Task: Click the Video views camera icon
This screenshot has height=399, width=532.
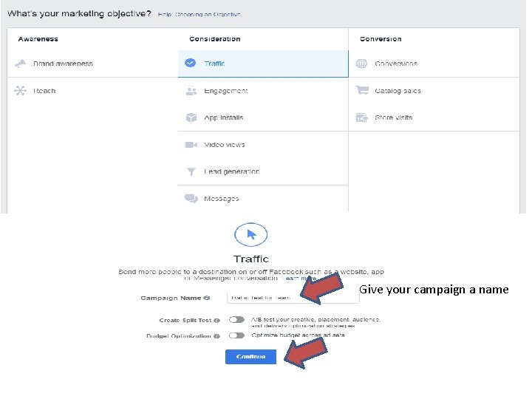Action: coord(191,145)
